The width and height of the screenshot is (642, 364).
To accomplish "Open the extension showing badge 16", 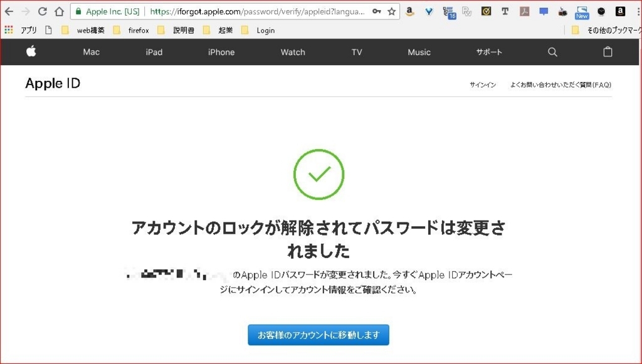I will pyautogui.click(x=449, y=13).
